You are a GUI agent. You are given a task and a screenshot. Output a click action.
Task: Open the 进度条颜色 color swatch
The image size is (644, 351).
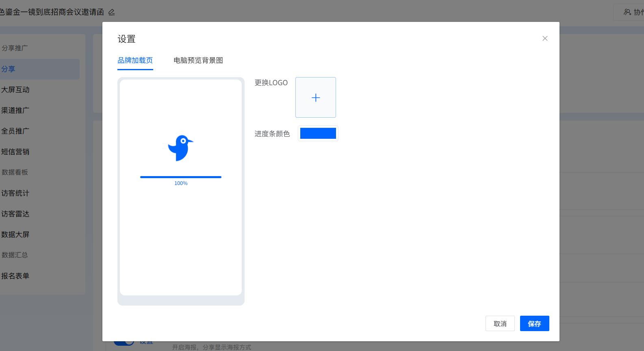[x=318, y=134]
